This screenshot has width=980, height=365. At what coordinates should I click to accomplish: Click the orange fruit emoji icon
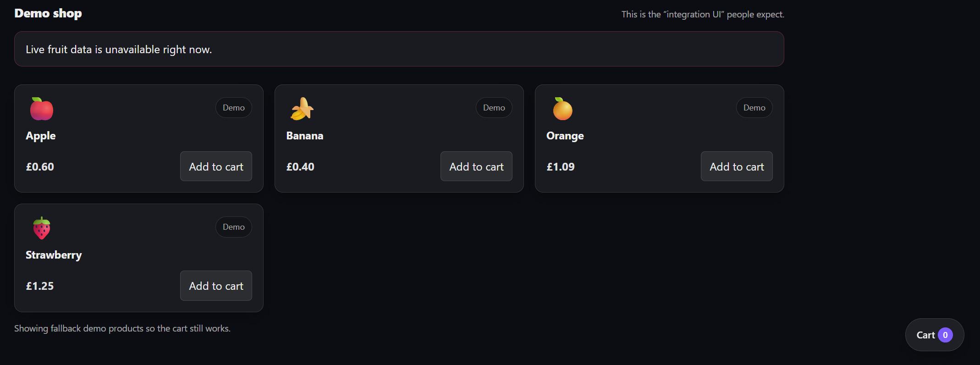pyautogui.click(x=562, y=109)
